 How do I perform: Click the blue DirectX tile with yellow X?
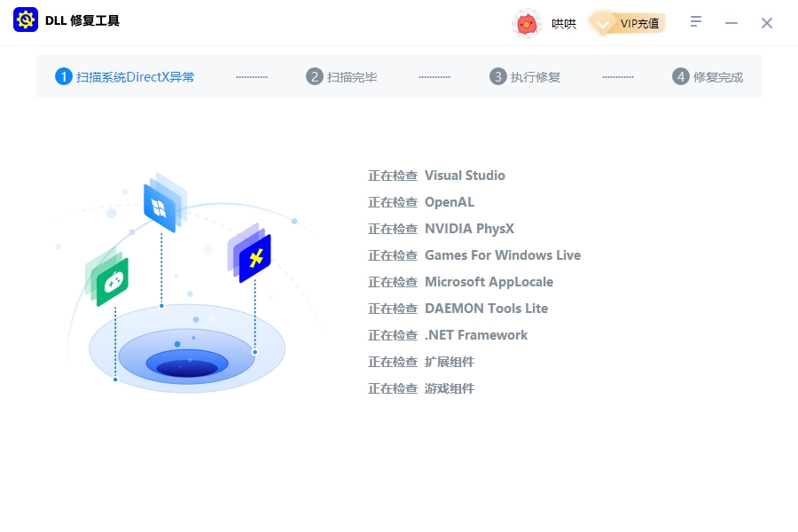pos(253,257)
